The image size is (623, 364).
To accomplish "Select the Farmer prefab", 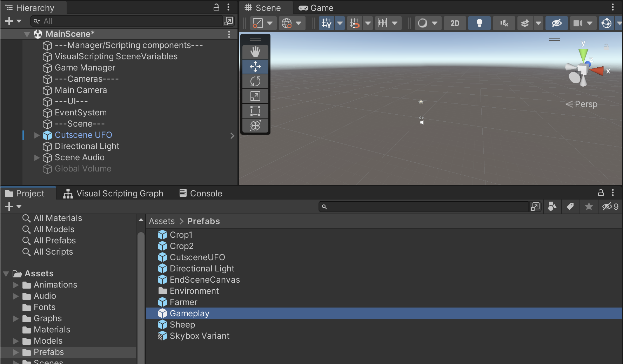I will 183,302.
